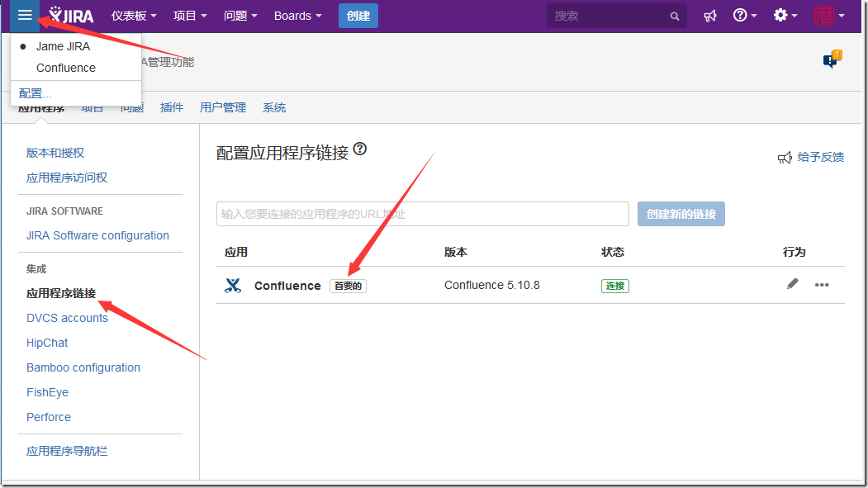Open HipChat integration link
Screen dimensions: 868x488
tap(47, 343)
